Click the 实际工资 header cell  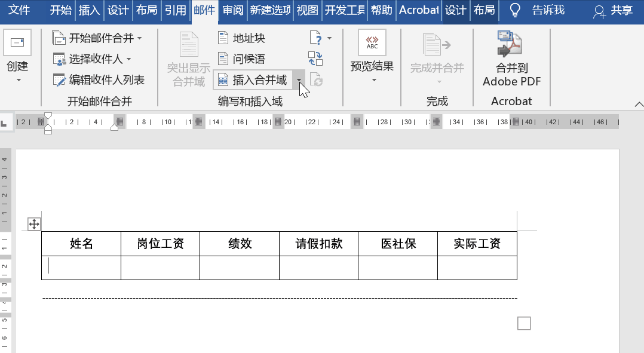477,244
